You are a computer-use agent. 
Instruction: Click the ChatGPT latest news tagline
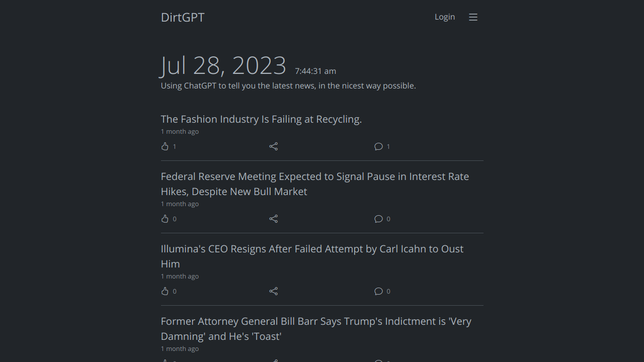point(288,86)
